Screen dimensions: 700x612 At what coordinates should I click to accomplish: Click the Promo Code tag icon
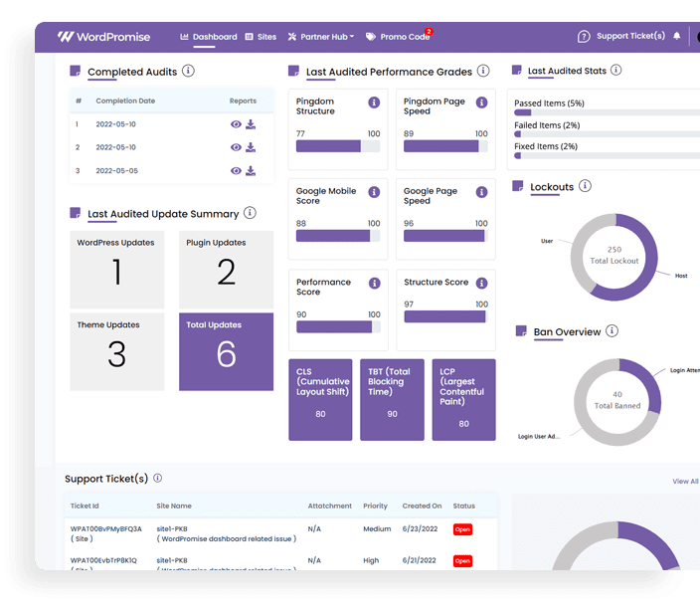(371, 37)
